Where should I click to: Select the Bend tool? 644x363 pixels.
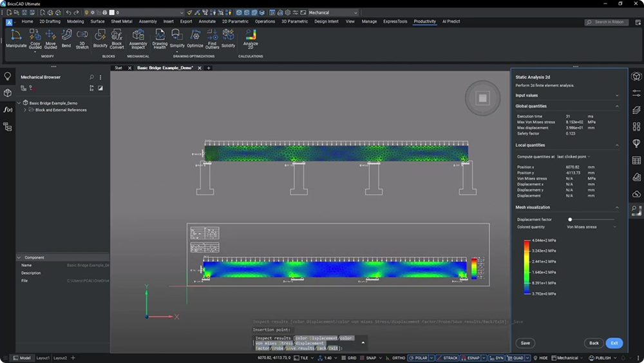pos(66,38)
